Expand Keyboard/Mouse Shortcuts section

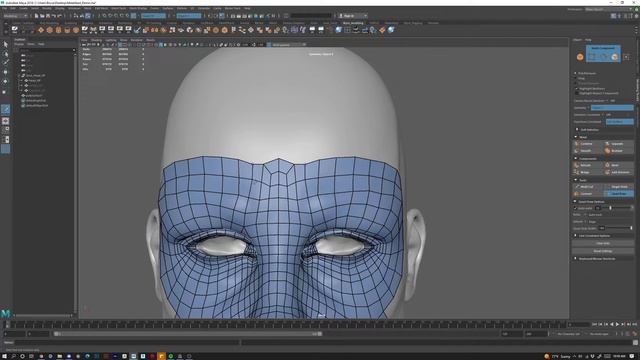tap(597, 258)
